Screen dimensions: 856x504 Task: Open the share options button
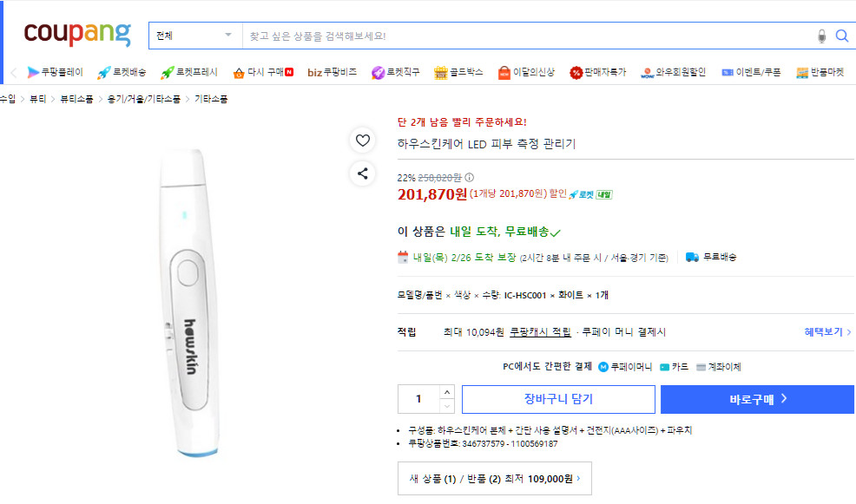(x=362, y=174)
